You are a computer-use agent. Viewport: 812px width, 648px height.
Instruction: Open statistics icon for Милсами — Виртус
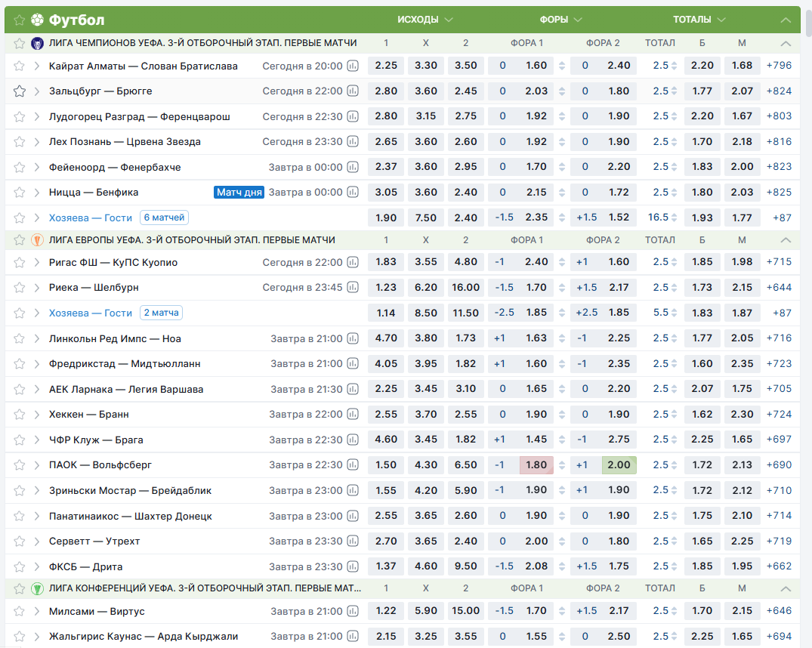(353, 611)
